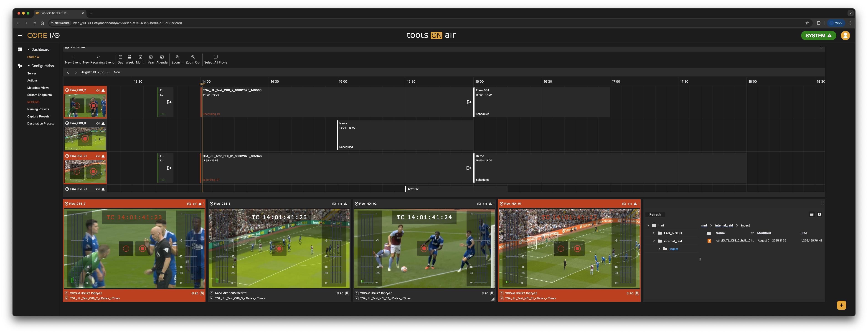The height and width of the screenshot is (333, 868).
Task: Open the August 18, 2025 date dropdown
Action: pyautogui.click(x=95, y=72)
